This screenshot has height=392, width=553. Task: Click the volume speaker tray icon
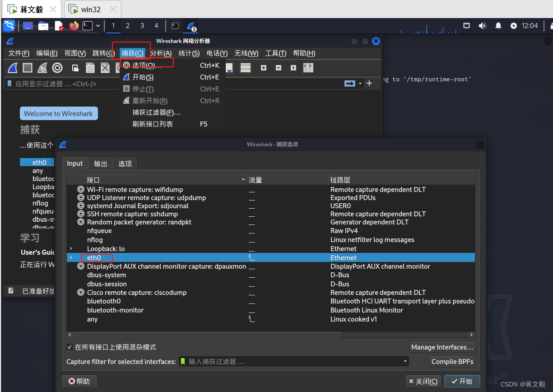click(x=482, y=26)
